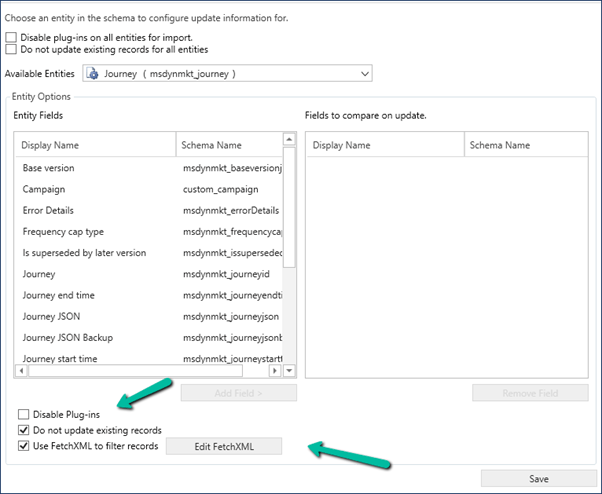Click the Edit FetchXML button
This screenshot has height=494, width=602.
pyautogui.click(x=224, y=446)
